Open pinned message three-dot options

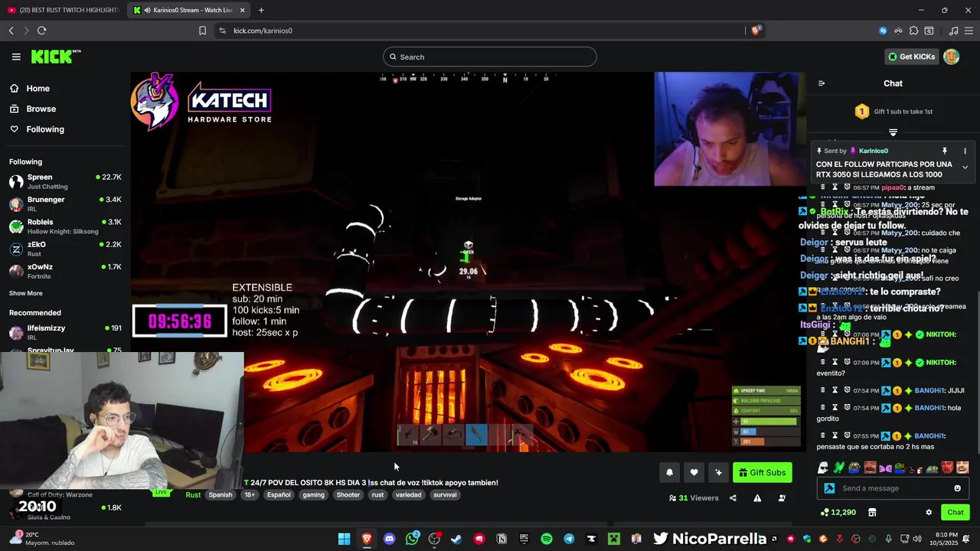click(x=965, y=151)
